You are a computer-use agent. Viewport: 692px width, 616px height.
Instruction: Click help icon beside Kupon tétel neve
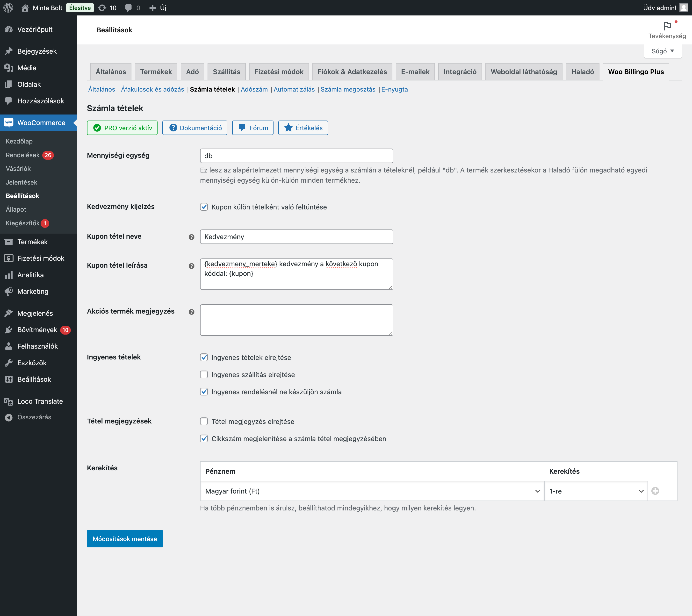tap(192, 237)
